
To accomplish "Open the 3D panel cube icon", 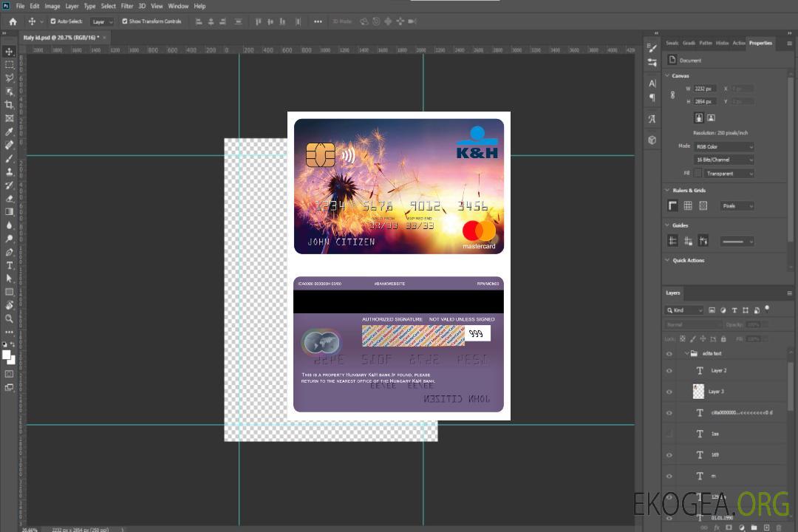I will click(652, 140).
